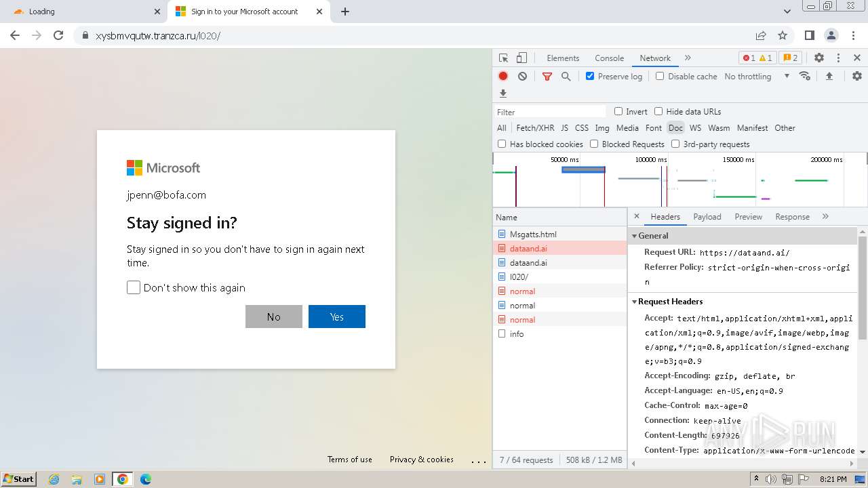Click the Name column header
This screenshot has width=868, height=488.
tap(560, 217)
